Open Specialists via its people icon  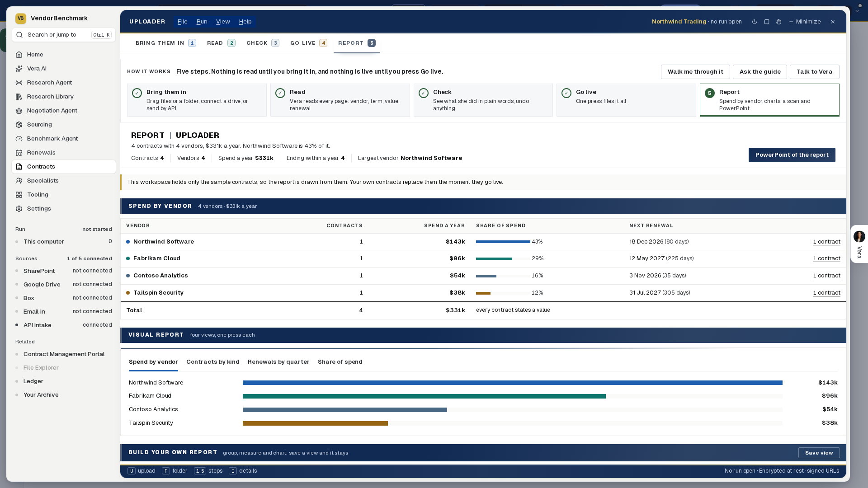pos(19,181)
